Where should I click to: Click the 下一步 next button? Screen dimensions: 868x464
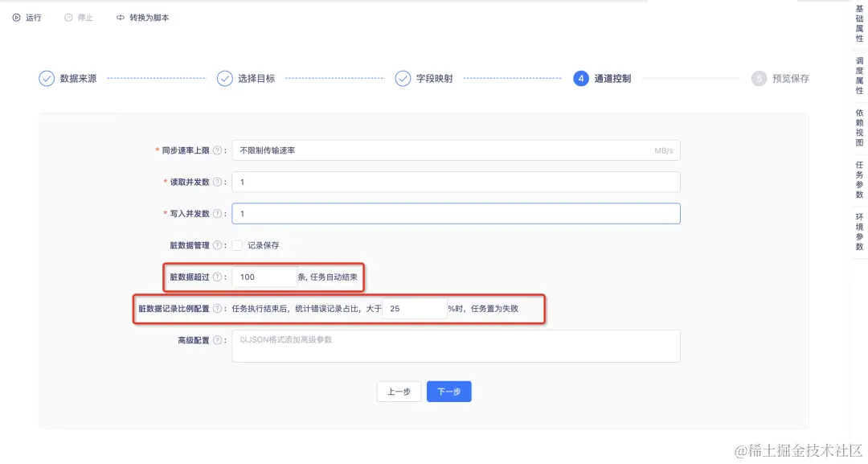(x=449, y=392)
